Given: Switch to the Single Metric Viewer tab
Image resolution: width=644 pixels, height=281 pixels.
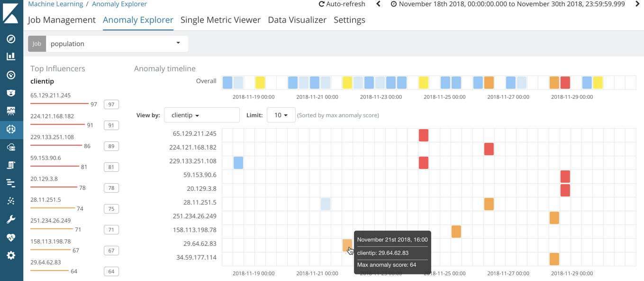Looking at the screenshot, I should (220, 20).
